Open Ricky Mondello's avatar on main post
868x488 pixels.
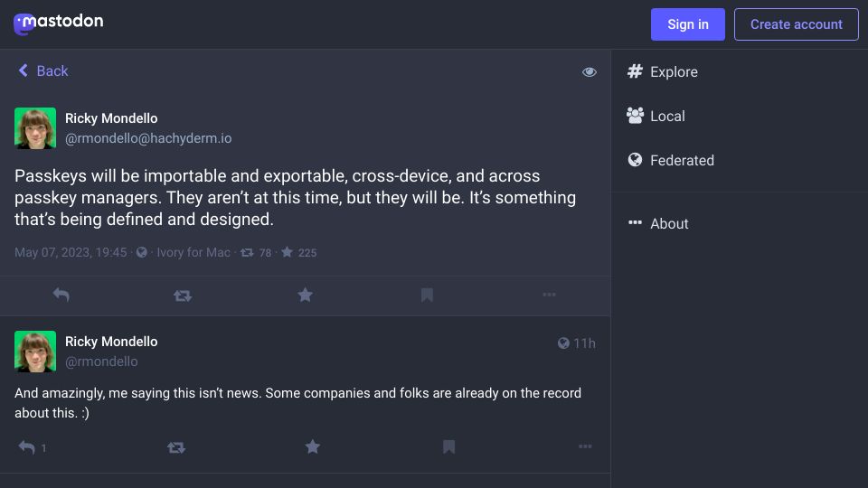click(35, 128)
